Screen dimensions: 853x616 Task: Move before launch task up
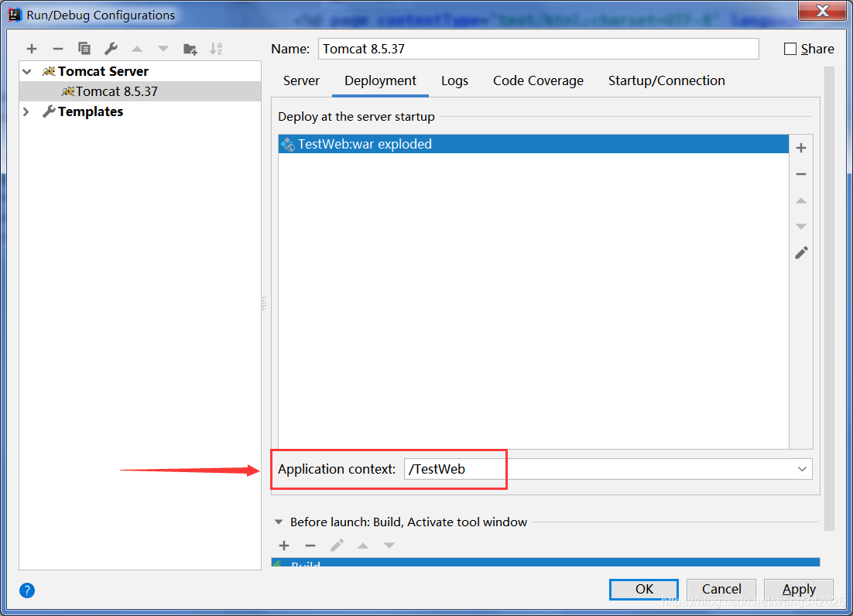tap(363, 546)
